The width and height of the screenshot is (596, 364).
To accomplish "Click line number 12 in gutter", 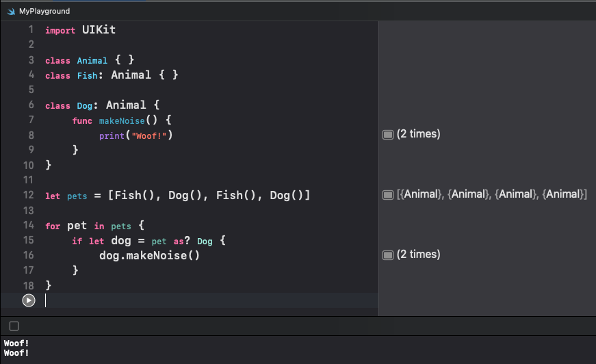I will click(29, 195).
